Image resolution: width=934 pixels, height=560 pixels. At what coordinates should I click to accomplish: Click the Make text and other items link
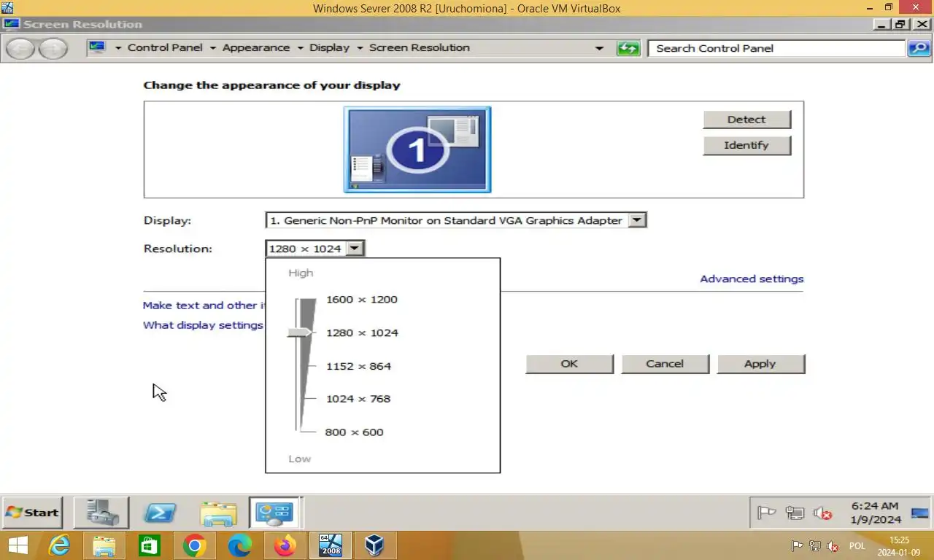pos(204,306)
